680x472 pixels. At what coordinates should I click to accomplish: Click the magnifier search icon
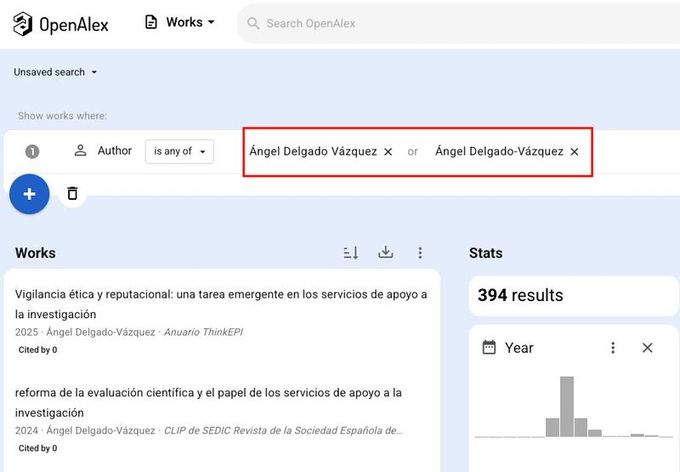point(253,23)
